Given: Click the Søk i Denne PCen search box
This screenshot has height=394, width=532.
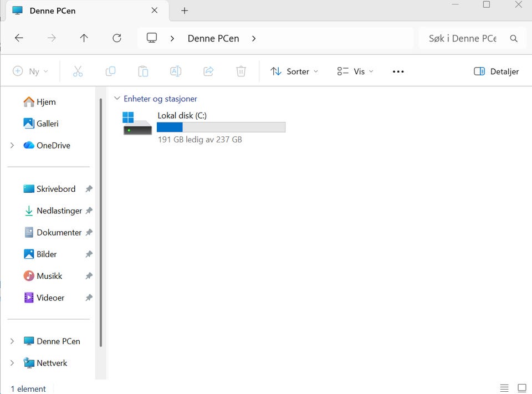Looking at the screenshot, I should point(463,38).
